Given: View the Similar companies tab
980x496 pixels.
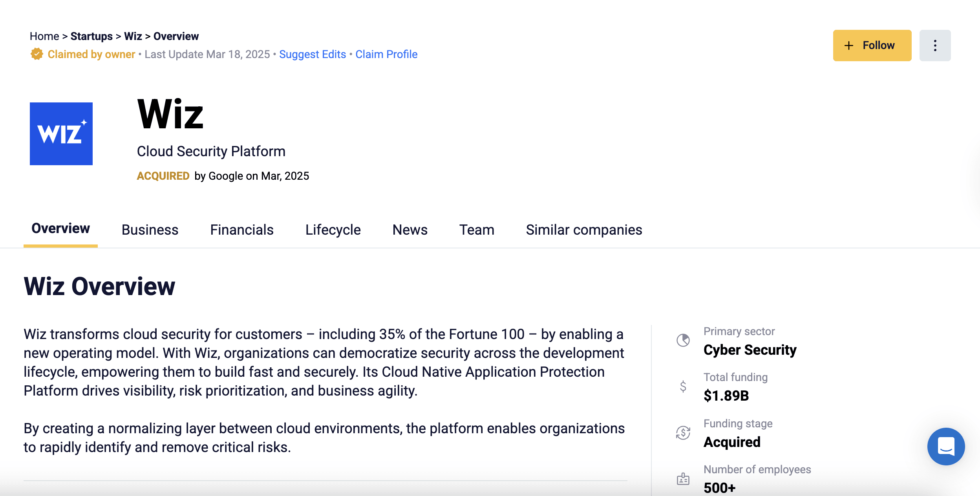Looking at the screenshot, I should (x=584, y=230).
